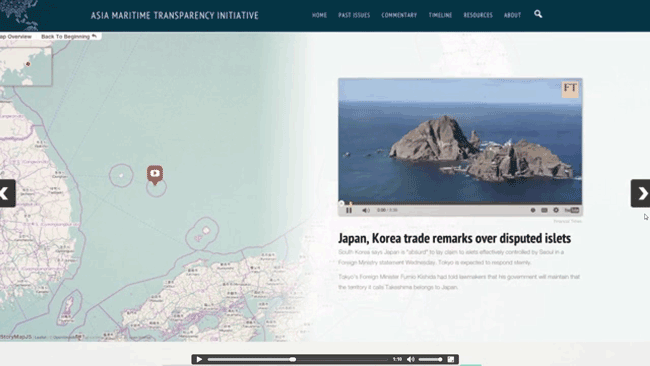Play the bottom media player
The image size is (650, 366).
[x=199, y=359]
